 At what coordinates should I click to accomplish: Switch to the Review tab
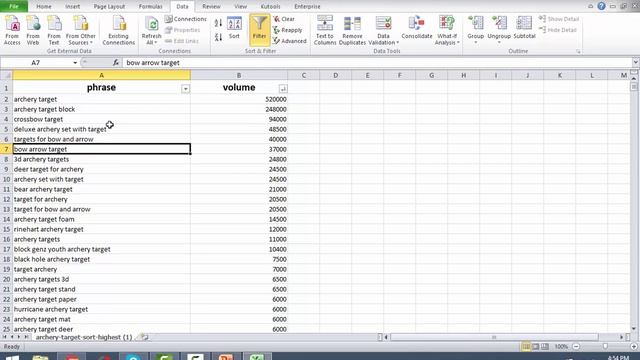(211, 7)
